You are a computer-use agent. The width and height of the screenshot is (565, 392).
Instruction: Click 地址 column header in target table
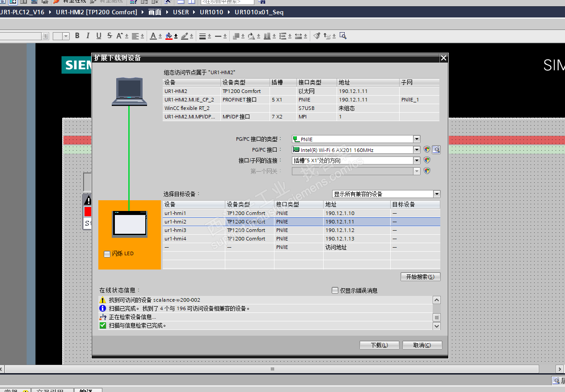coord(357,204)
